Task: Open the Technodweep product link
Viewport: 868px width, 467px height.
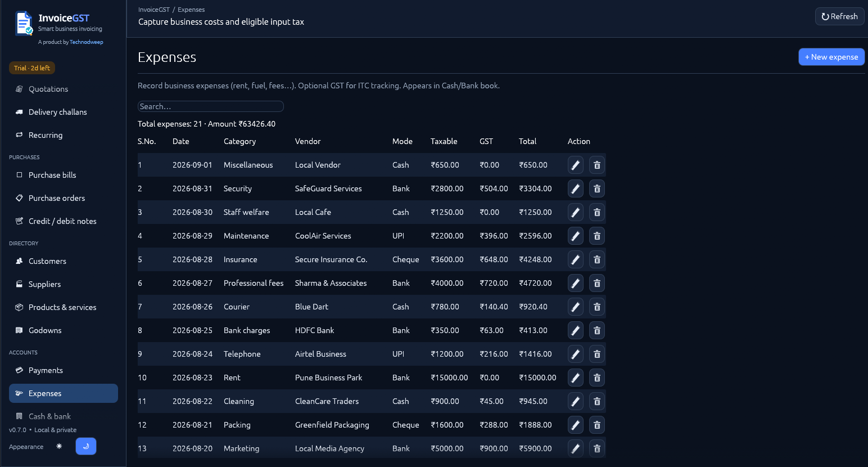Action: [x=87, y=42]
